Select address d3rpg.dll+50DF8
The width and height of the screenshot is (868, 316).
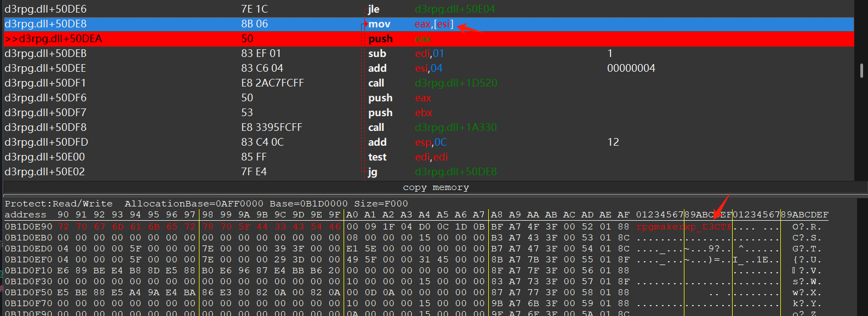point(45,128)
